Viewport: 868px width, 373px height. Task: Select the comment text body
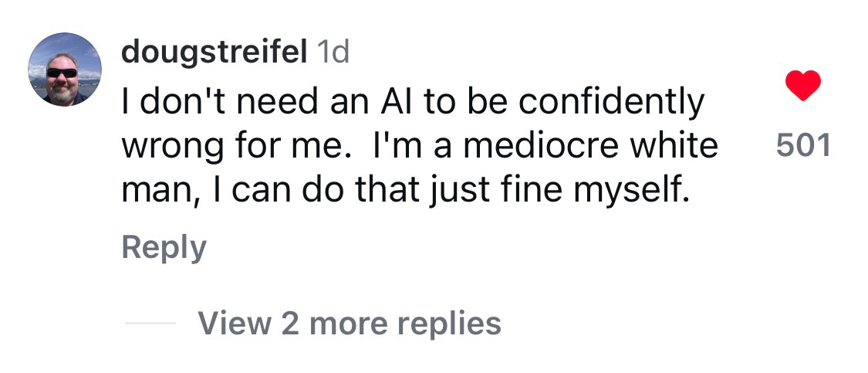tap(420, 146)
